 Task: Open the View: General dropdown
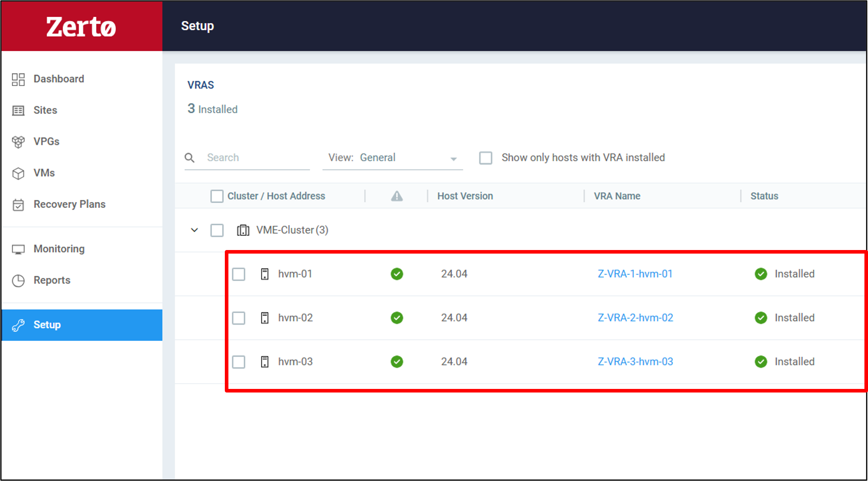pyautogui.click(x=393, y=158)
